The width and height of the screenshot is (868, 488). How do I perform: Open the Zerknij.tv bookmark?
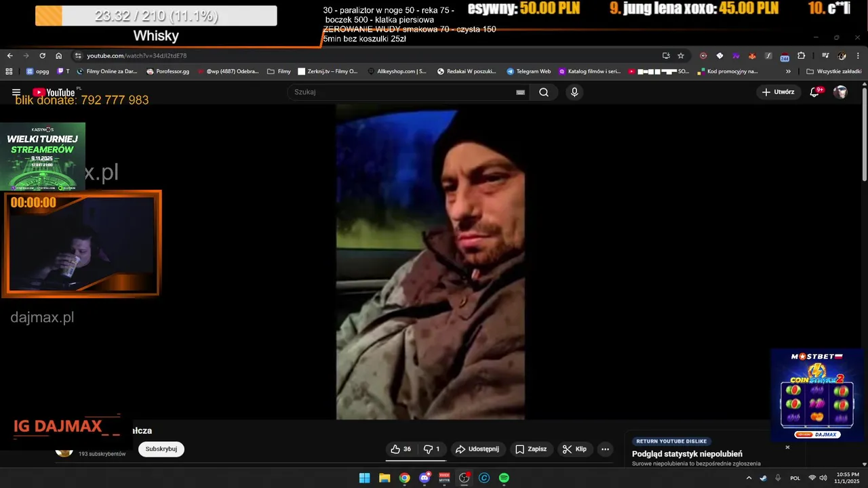[328, 71]
